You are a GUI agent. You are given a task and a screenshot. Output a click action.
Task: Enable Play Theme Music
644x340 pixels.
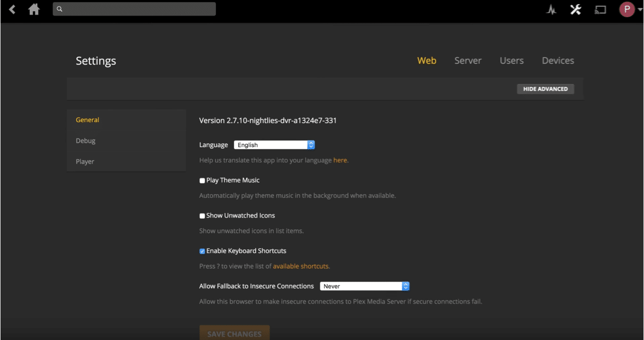(x=202, y=180)
